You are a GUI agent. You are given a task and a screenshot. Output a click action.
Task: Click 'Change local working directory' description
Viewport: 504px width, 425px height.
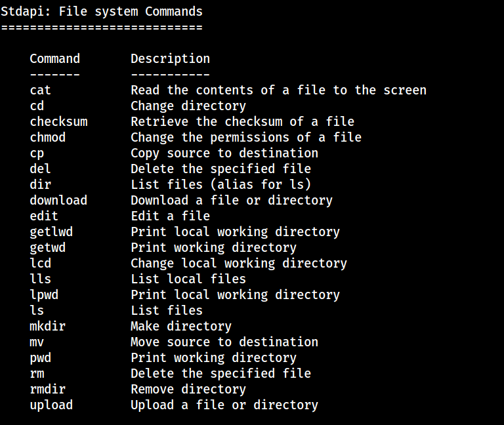coord(239,264)
